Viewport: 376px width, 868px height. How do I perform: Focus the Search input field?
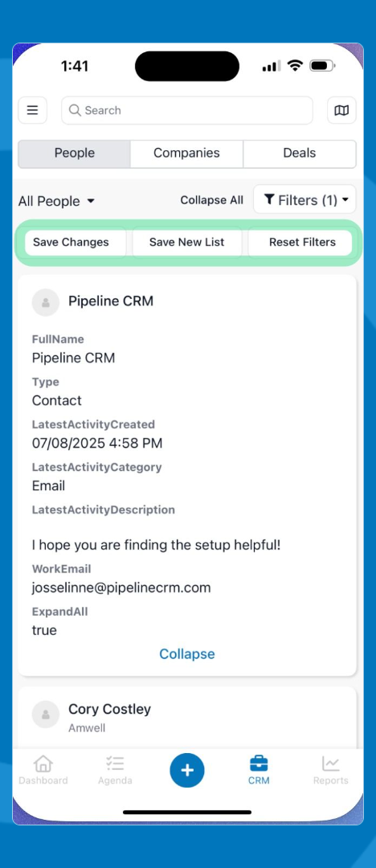tap(187, 110)
